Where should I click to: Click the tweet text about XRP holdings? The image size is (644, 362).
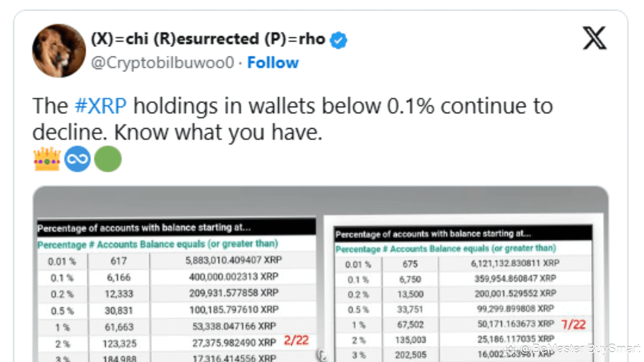click(292, 118)
